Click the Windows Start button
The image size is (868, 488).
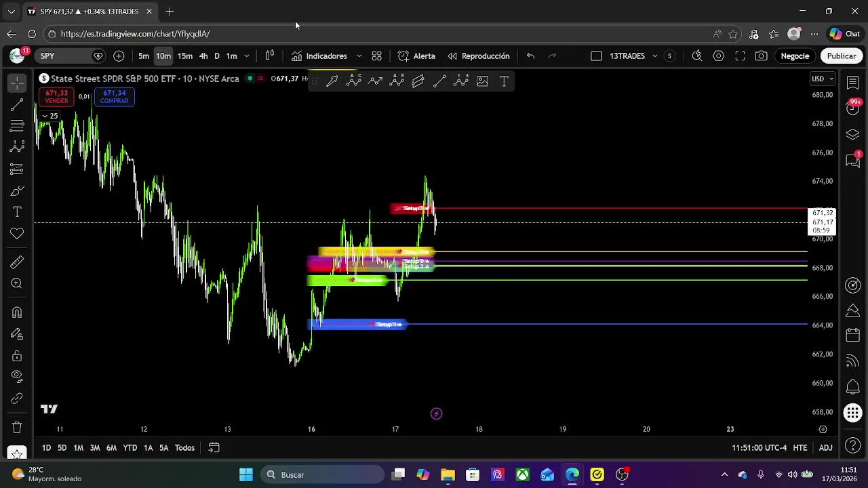tap(245, 474)
